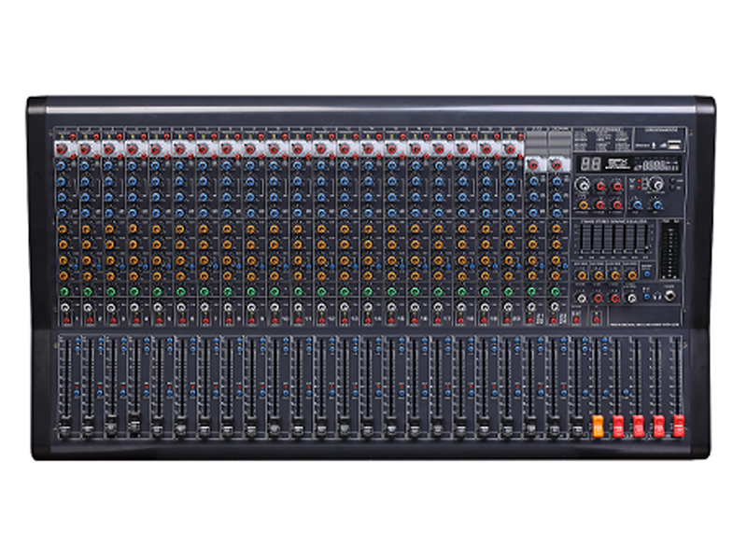Click the USB port on the player panel
Screen dimensions: 747x560
coord(674,145)
